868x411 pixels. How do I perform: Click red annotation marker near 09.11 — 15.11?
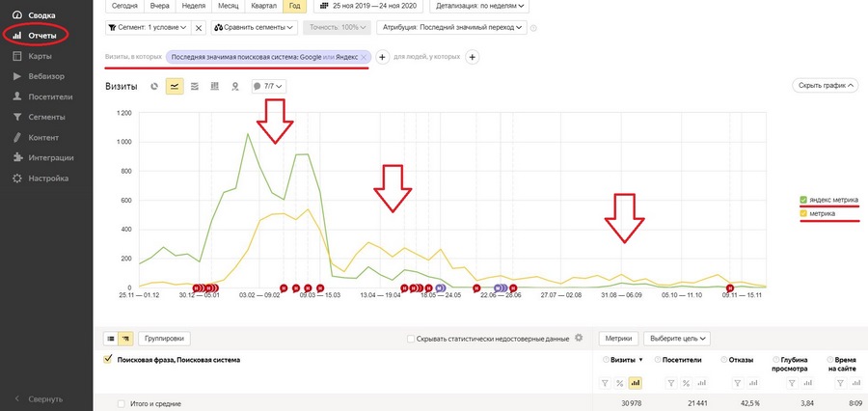pyautogui.click(x=730, y=288)
